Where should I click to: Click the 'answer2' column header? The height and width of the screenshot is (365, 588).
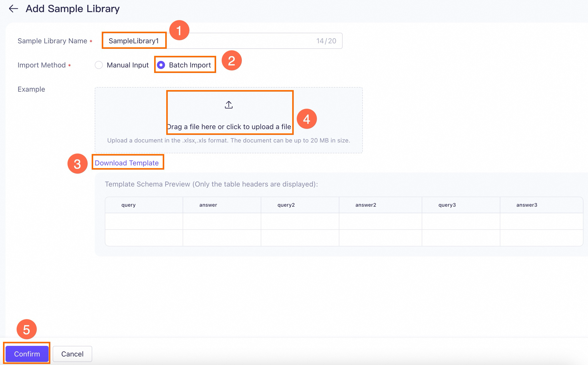pyautogui.click(x=380, y=205)
